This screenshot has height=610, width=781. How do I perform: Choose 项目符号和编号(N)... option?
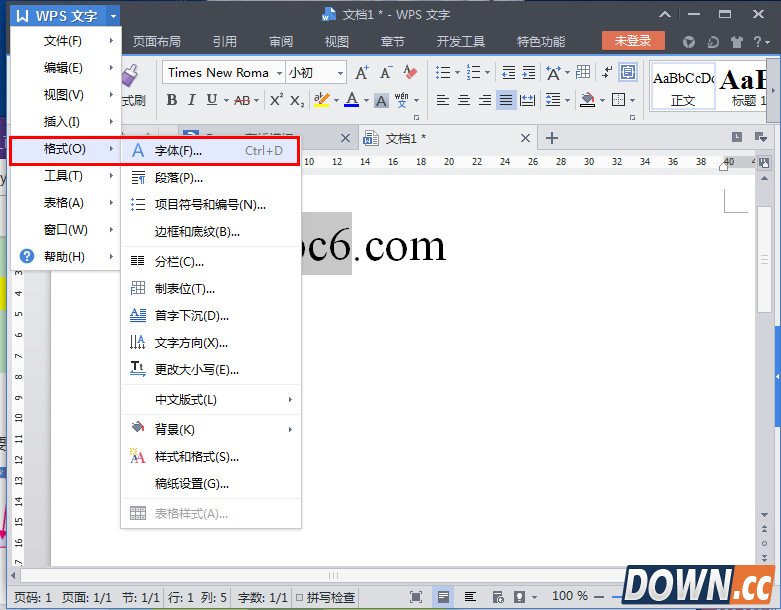point(211,205)
